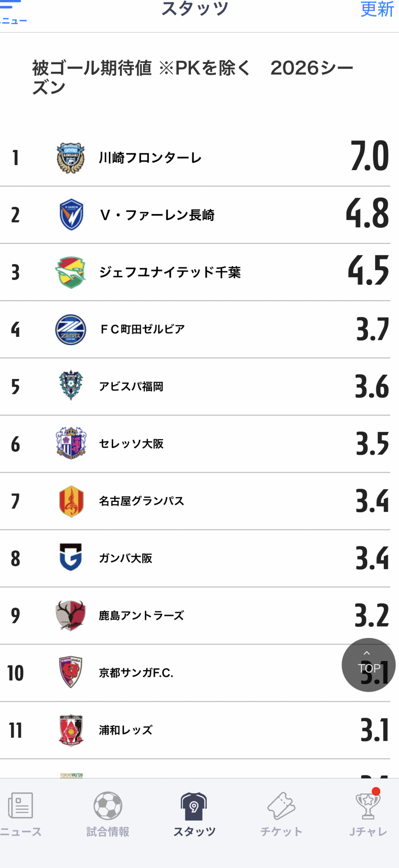Click the V-Varen Nagasaki club crest
The width and height of the screenshot is (399, 868).
coord(71,215)
